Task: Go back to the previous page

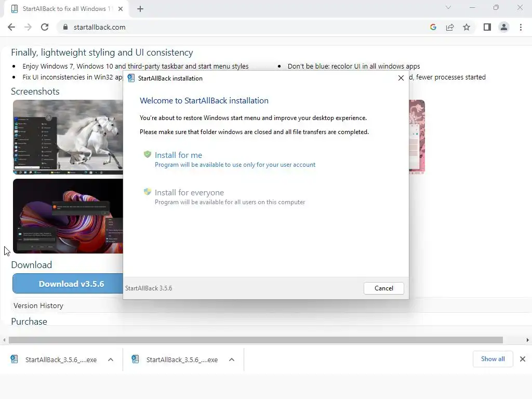Action: pos(11,27)
